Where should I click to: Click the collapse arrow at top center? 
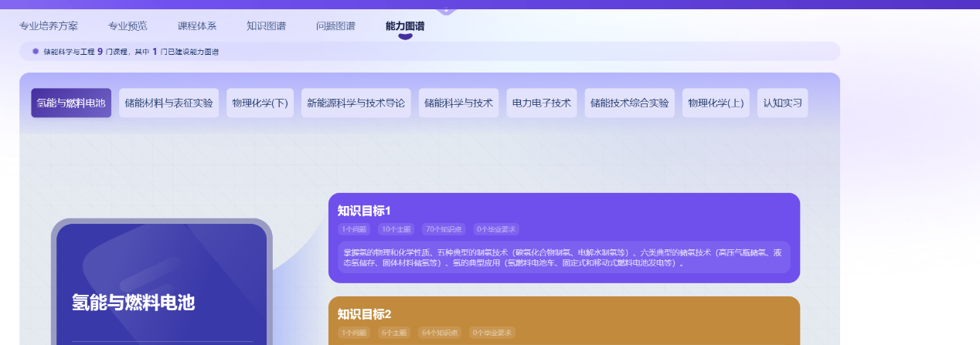click(446, 10)
